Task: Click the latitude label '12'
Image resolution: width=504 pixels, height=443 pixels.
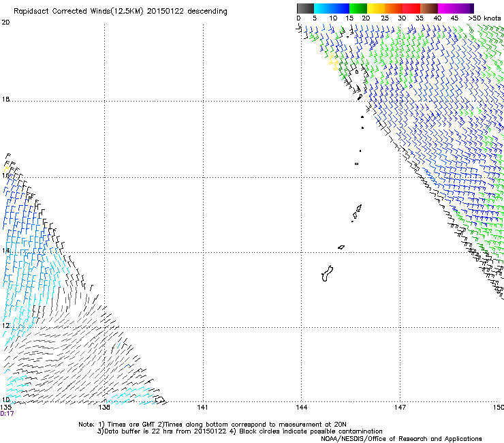Action: tap(5, 326)
